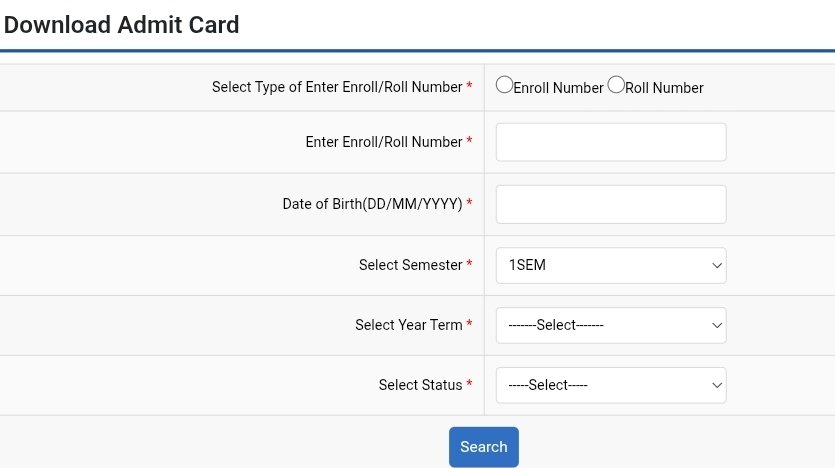Click the "Enter Enroll/Roll Number" field label
This screenshot has height=468, width=835.
pos(383,142)
